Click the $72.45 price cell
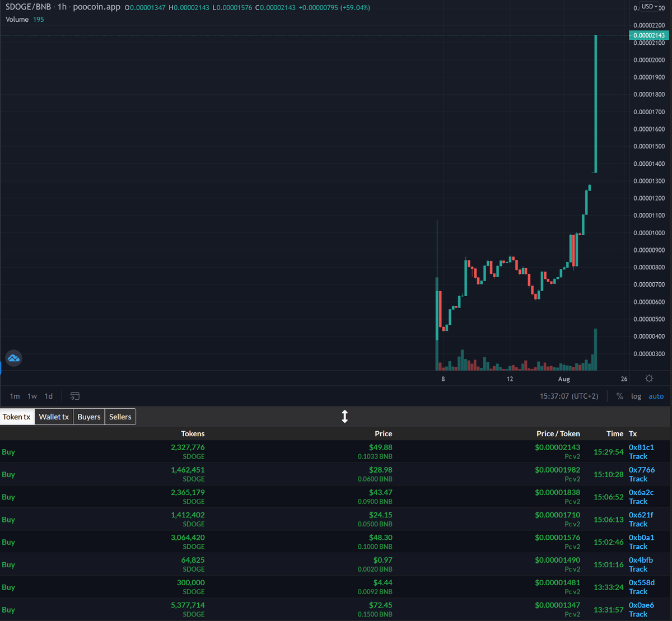The width and height of the screenshot is (672, 621). [380, 605]
